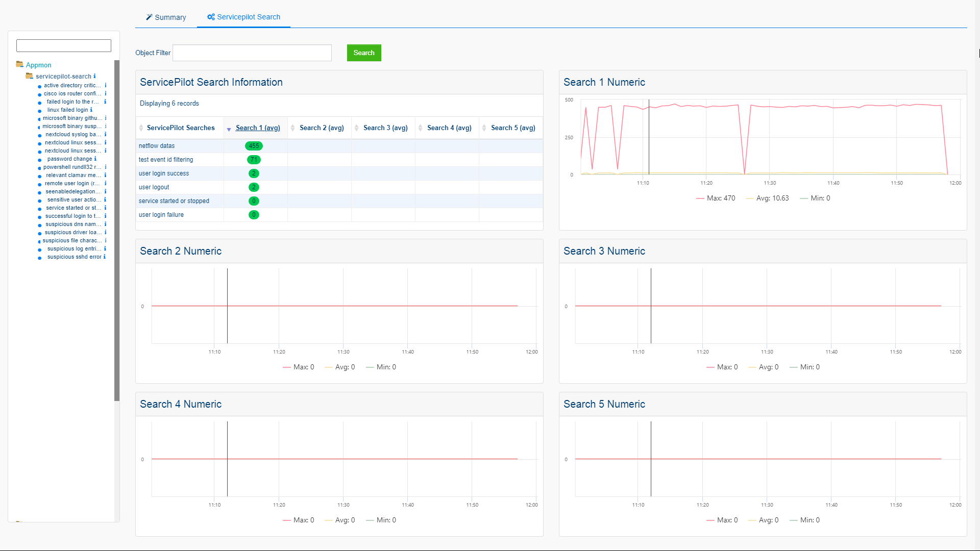The width and height of the screenshot is (980, 551).
Task: Sort the table by Search 5 (avg)
Action: click(x=513, y=128)
